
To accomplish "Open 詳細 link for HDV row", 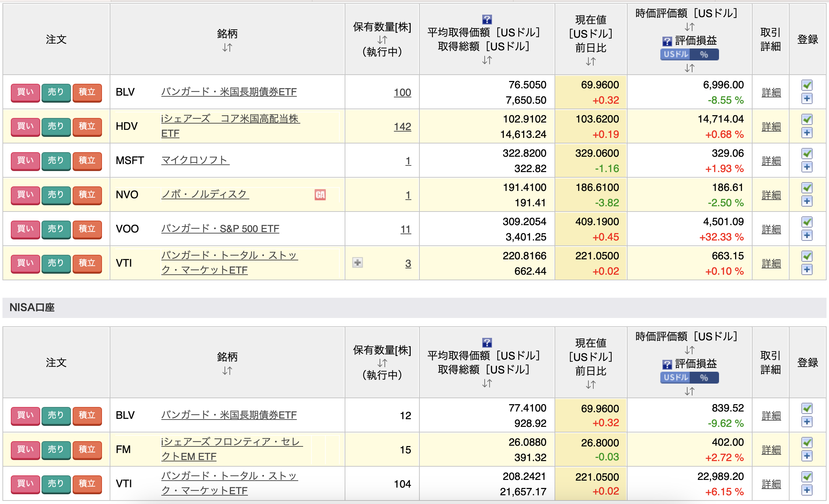I will [771, 127].
